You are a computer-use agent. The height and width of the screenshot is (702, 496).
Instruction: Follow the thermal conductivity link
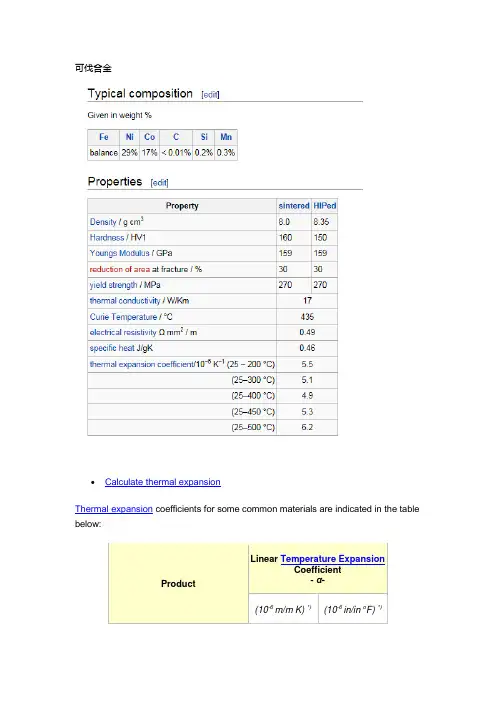coord(125,301)
